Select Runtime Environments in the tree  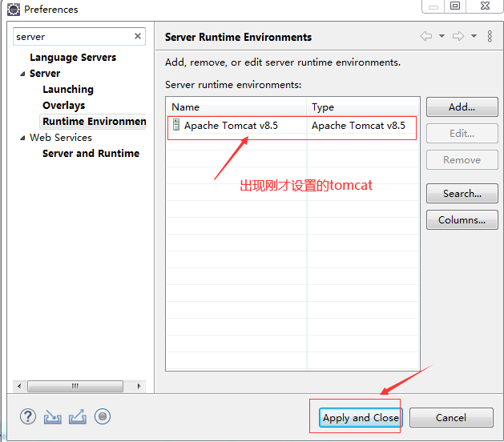[x=95, y=122]
